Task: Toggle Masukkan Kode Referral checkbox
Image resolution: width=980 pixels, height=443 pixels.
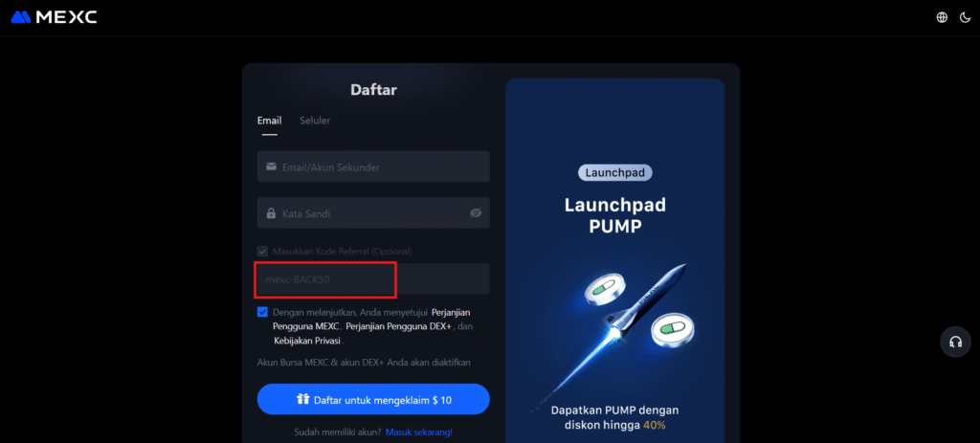Action: click(262, 252)
